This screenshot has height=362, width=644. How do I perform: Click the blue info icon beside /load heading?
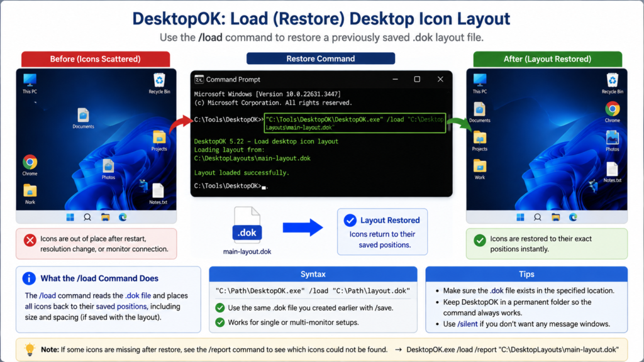[29, 278]
